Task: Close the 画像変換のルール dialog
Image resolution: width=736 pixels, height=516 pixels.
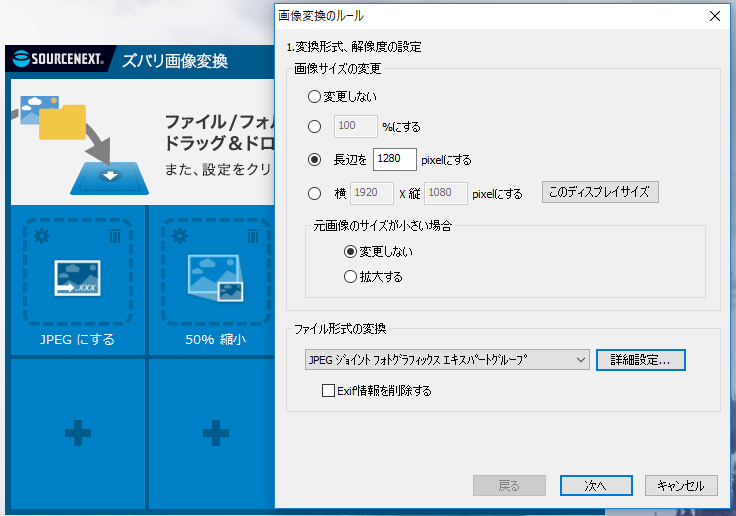Action: point(714,16)
